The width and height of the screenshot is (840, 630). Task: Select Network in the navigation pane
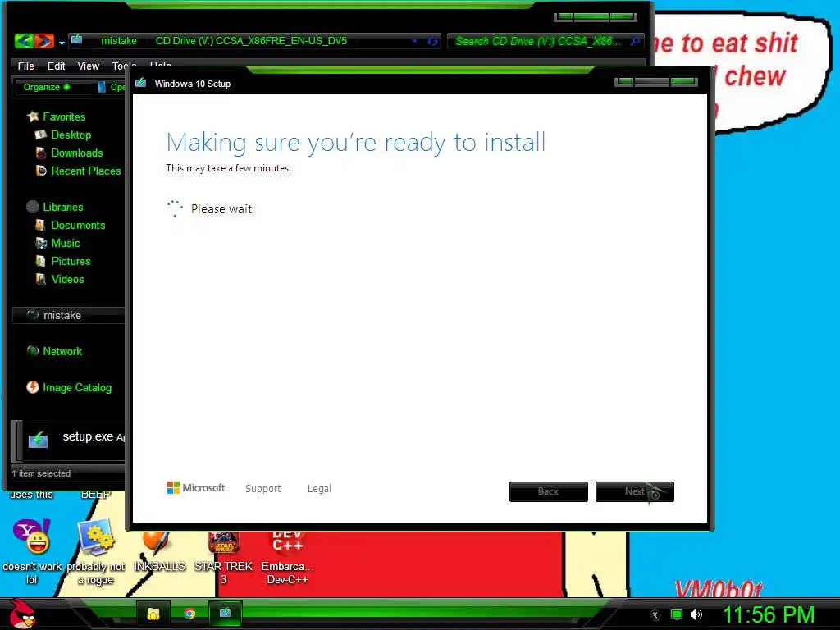pyautogui.click(x=62, y=352)
